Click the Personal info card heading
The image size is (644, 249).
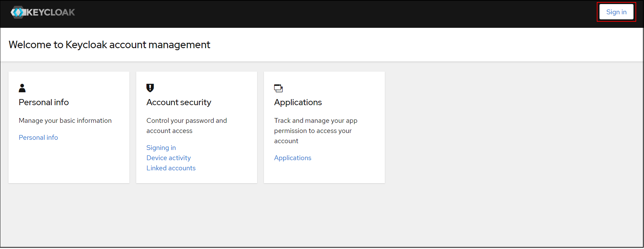(x=44, y=102)
